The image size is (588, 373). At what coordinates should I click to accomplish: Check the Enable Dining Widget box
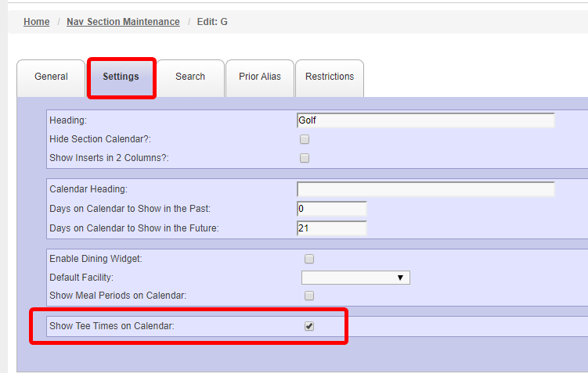[x=309, y=259]
